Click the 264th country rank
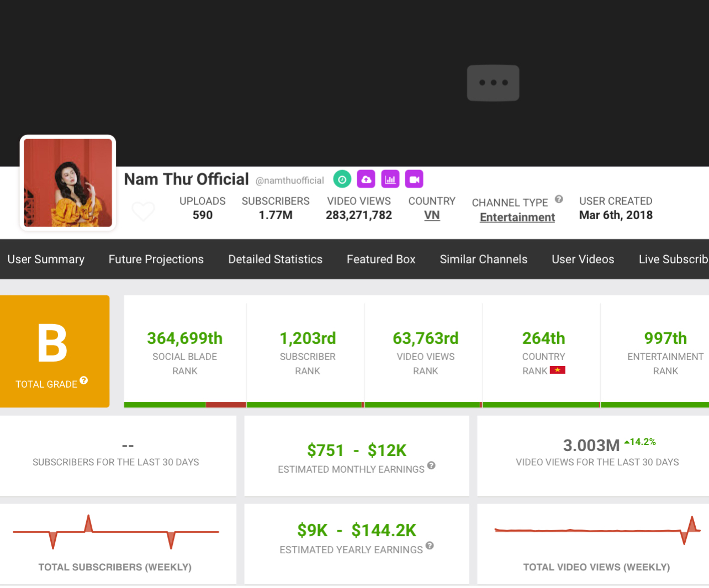 tap(544, 338)
